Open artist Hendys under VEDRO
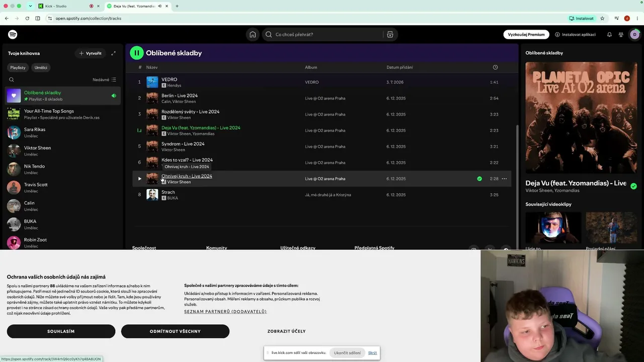This screenshot has width=644, height=362. click(174, 85)
